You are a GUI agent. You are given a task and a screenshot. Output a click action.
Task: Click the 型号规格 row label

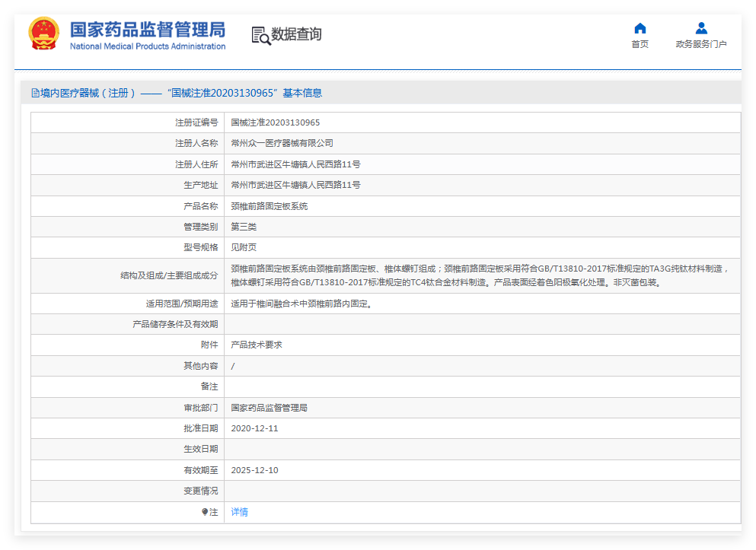(x=200, y=247)
